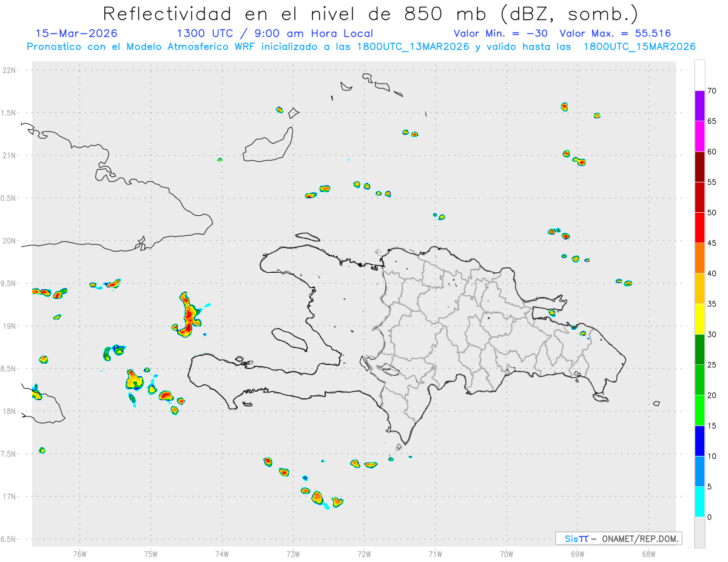Viewport: 728px width, 562px height.
Task: Select the orange 40-45 dBZ legend band
Action: point(699,258)
